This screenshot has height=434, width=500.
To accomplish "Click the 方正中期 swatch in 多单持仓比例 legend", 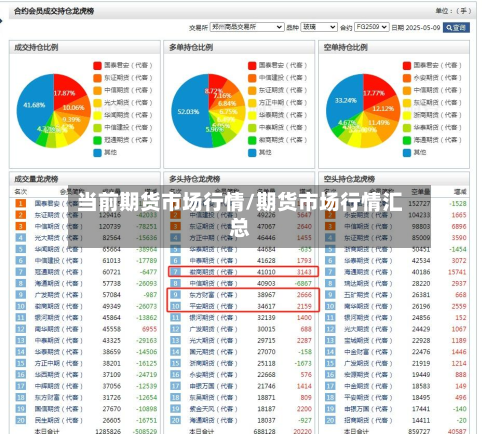I will (x=252, y=103).
